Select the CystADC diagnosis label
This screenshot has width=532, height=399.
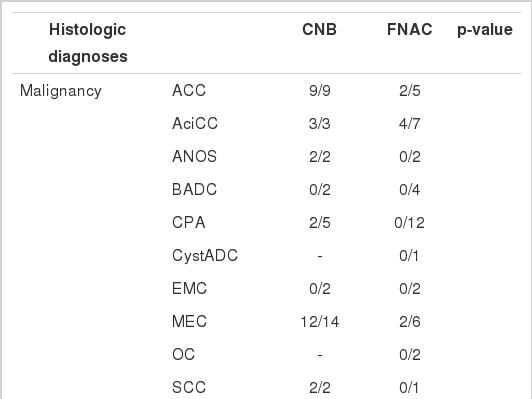pos(205,256)
